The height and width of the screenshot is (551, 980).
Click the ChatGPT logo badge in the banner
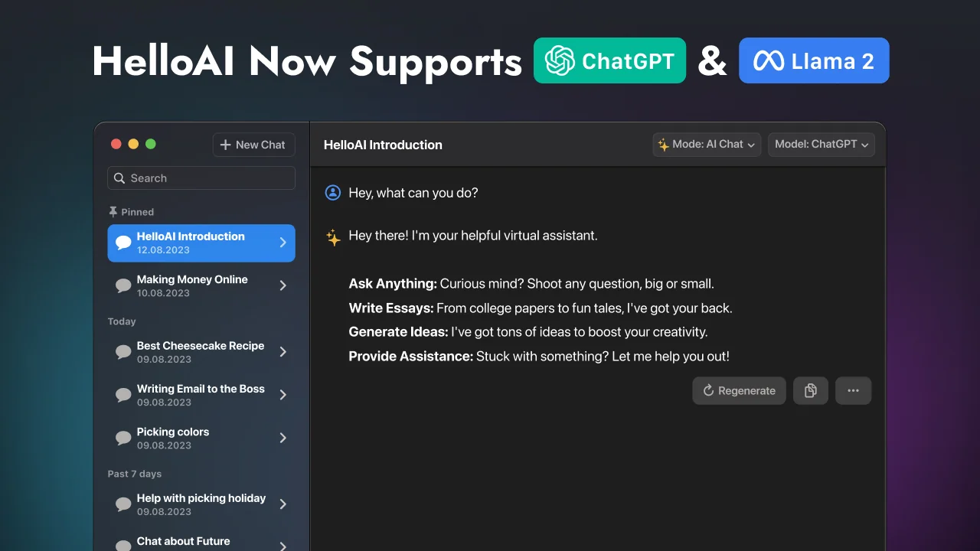[609, 60]
